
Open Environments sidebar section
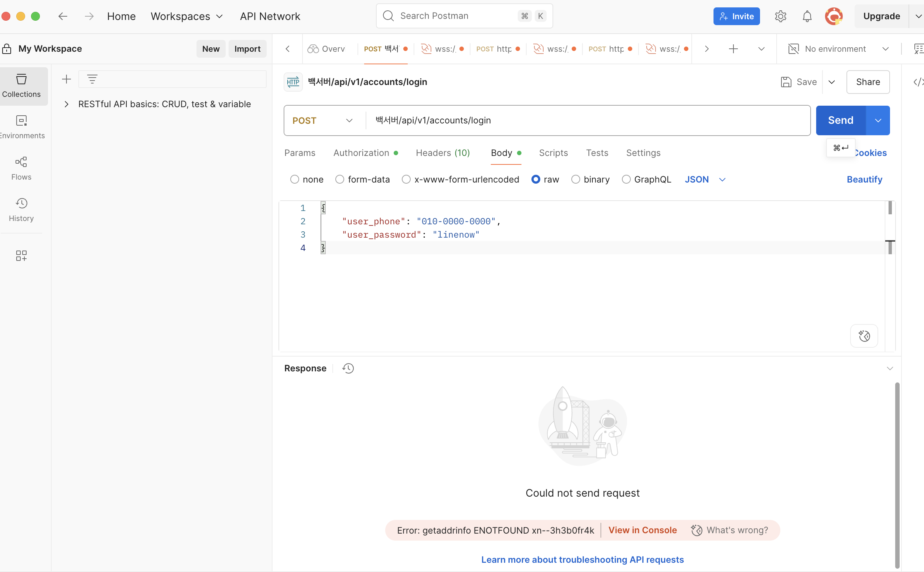(21, 127)
